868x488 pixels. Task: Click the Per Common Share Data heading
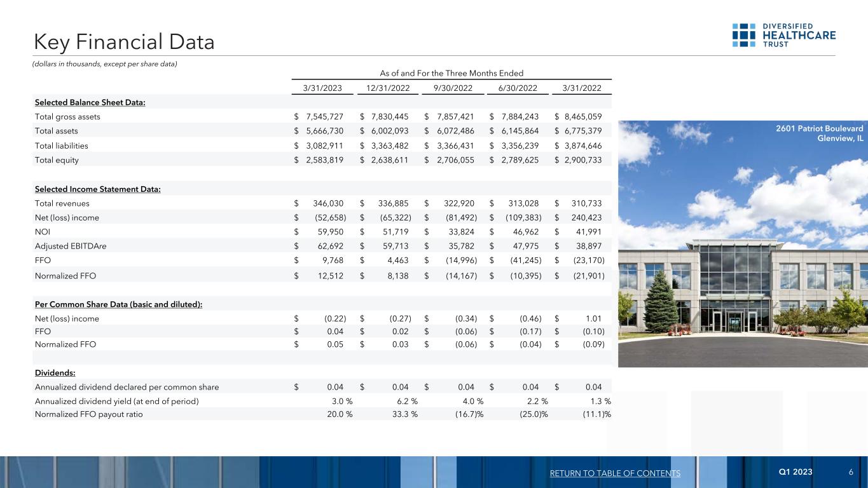pyautogui.click(x=118, y=304)
